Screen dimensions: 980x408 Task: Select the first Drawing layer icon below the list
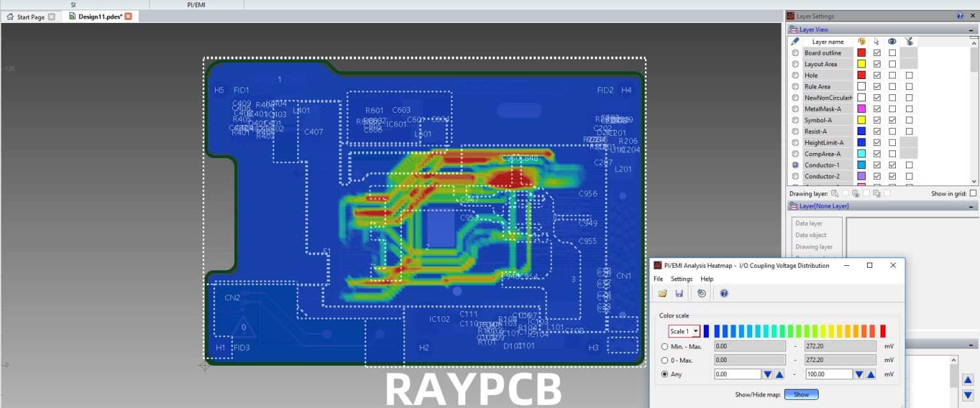pos(835,193)
